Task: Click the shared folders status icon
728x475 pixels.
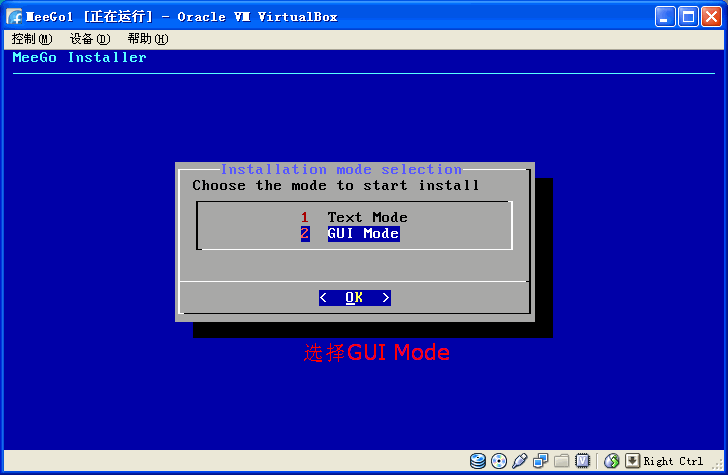Action: pos(561,461)
